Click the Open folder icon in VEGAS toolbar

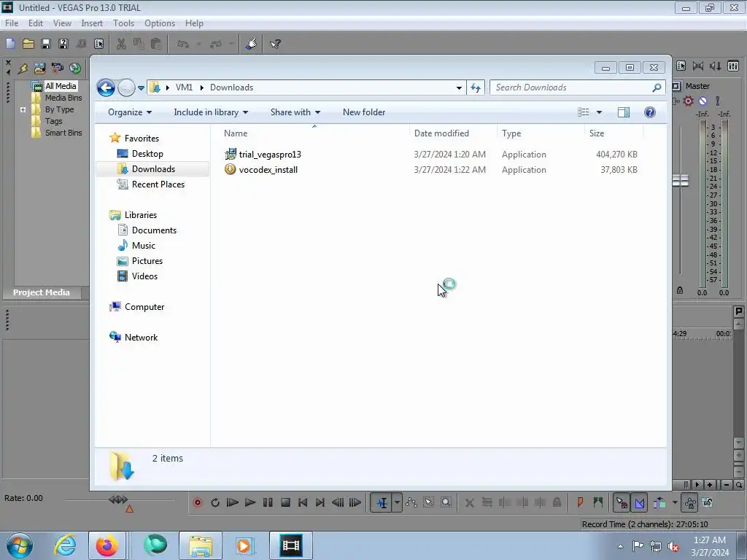[x=28, y=44]
